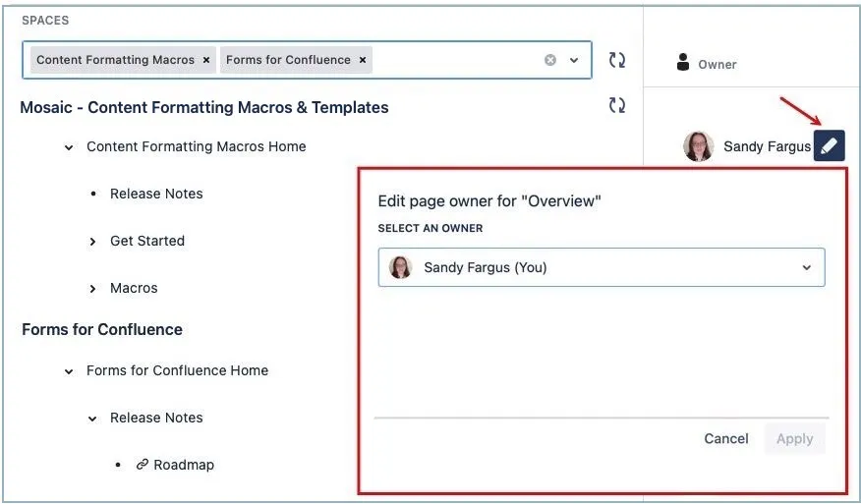Clear all selected spaces with the circled X
The image size is (861, 504).
coord(550,60)
